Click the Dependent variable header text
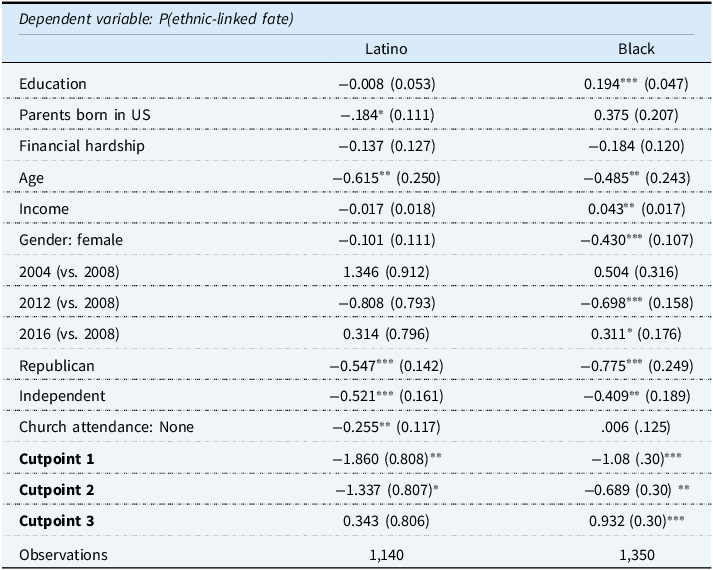This screenshot has width=713, height=570. point(156,19)
